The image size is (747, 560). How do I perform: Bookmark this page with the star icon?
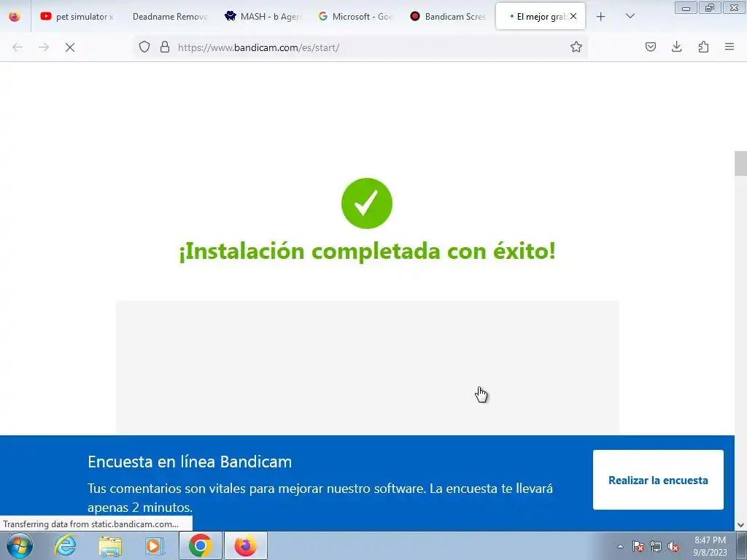(x=576, y=47)
